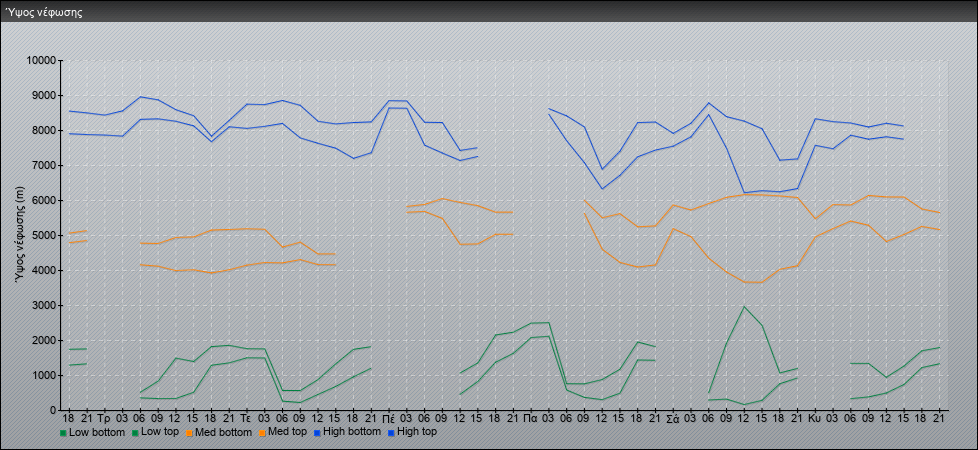Click the 'Ύψος νέφωσης (m)' vertical axis title

point(21,235)
